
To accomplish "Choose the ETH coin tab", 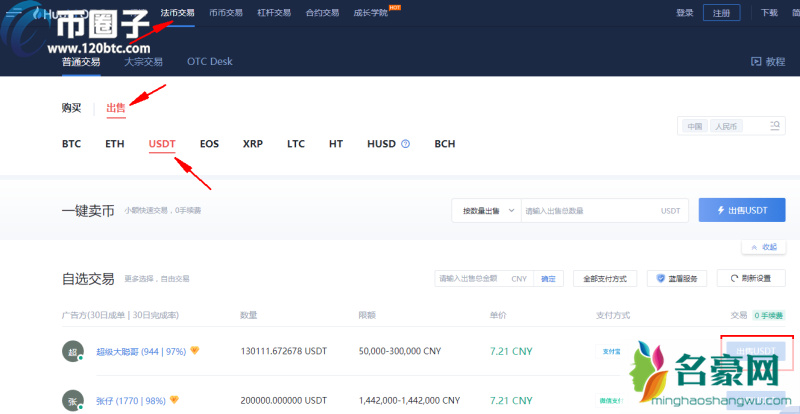I will coord(115,144).
